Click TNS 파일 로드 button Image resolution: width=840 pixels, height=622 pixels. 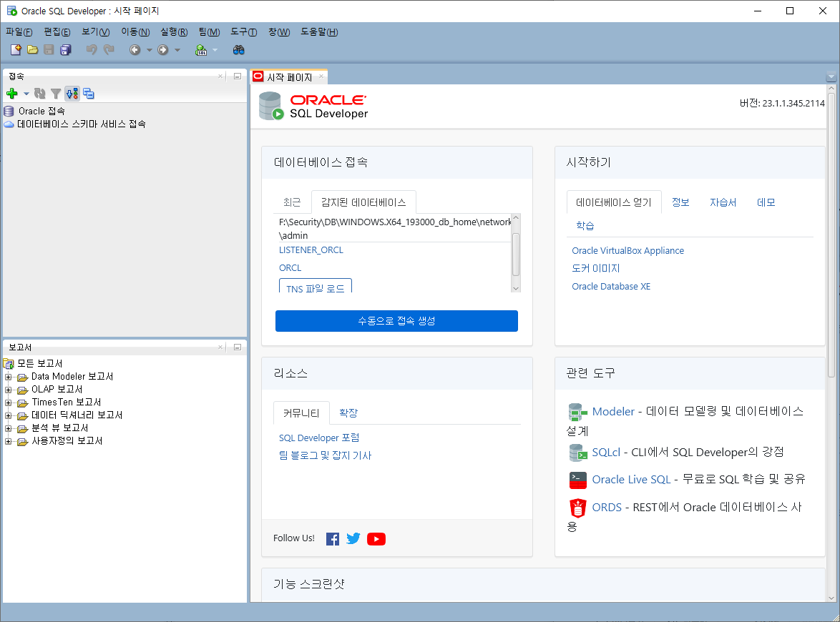click(x=315, y=286)
